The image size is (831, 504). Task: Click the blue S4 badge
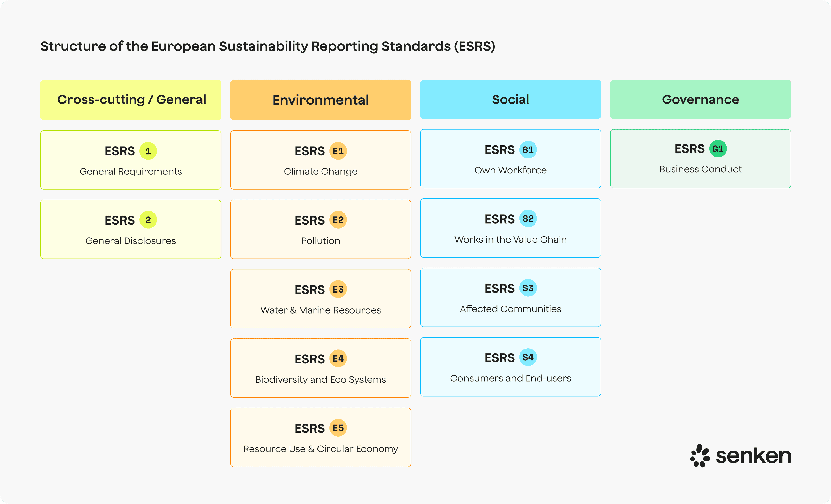528,357
